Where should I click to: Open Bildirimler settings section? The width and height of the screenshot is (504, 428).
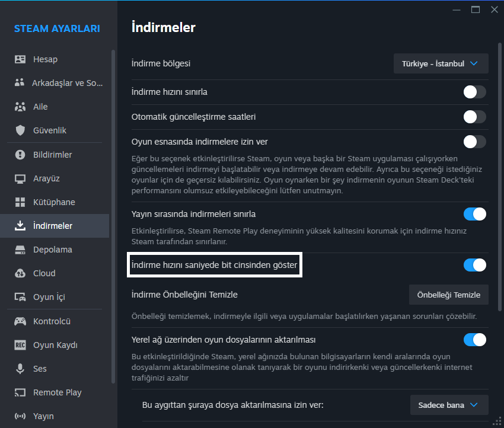[55, 155]
